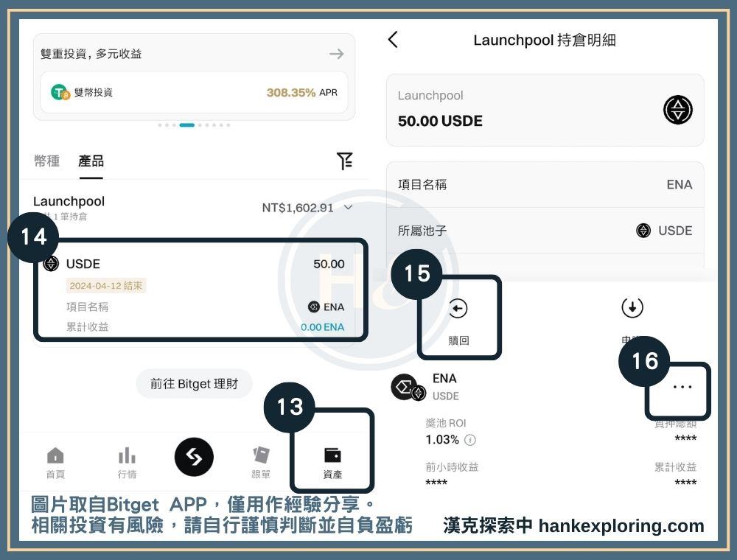Tap the 項目名稱 label in holding row

[x=88, y=307]
